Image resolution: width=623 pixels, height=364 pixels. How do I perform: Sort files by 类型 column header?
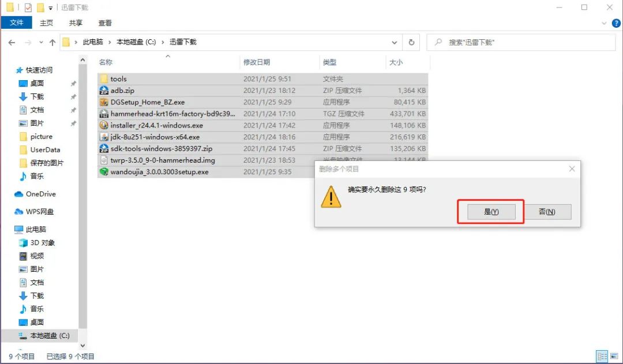tap(330, 62)
